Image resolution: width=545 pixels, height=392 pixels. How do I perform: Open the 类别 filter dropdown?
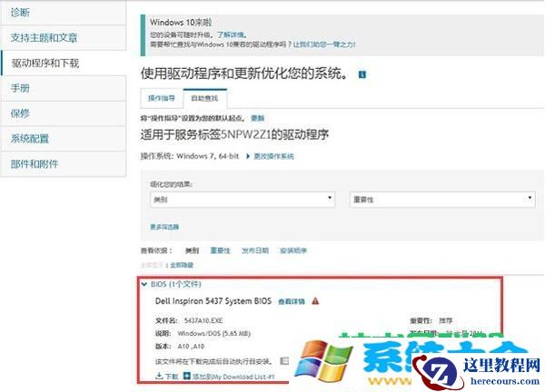tap(243, 200)
